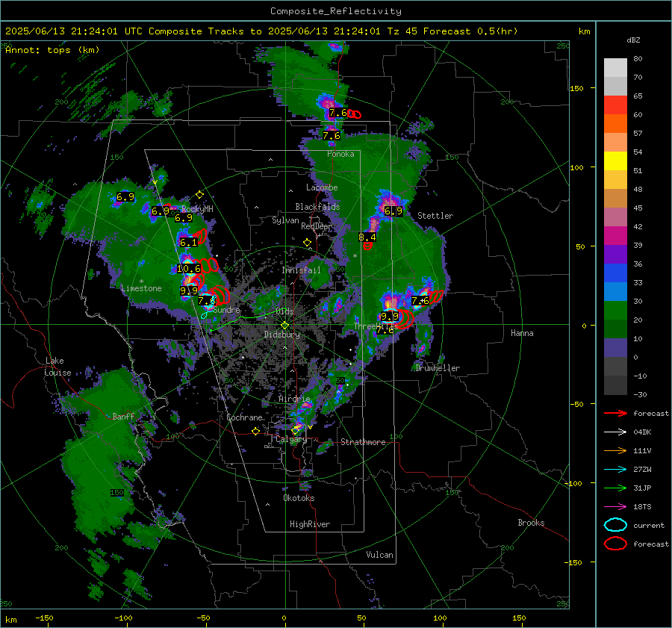
Task: Click the 6.1 storm top label
Action: tap(188, 242)
